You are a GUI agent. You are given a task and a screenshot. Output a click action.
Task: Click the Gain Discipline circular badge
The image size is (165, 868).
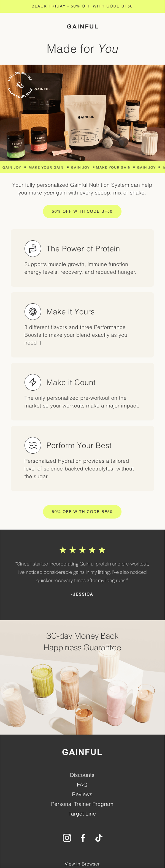[x=20, y=85]
